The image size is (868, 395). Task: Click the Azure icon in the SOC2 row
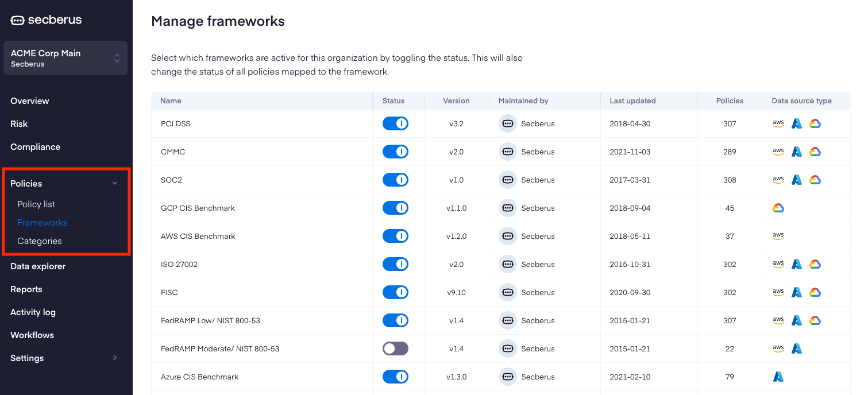coord(797,180)
